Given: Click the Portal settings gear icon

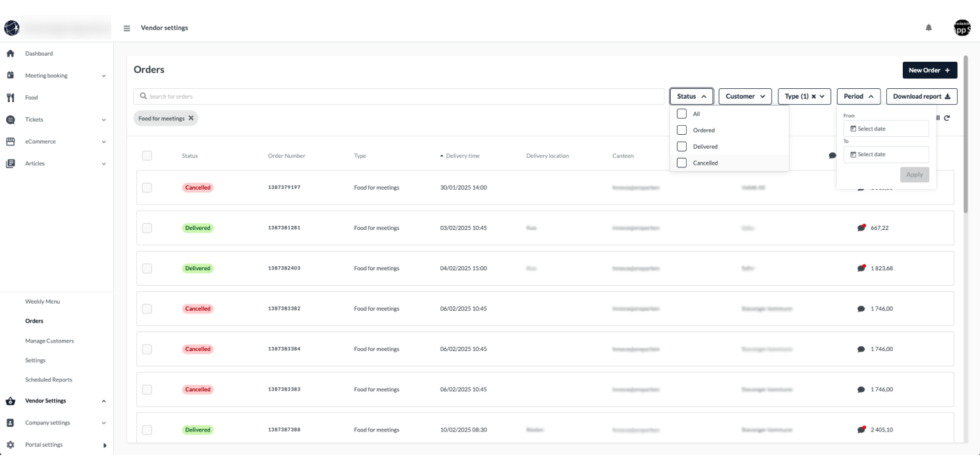Looking at the screenshot, I should pos(10,445).
